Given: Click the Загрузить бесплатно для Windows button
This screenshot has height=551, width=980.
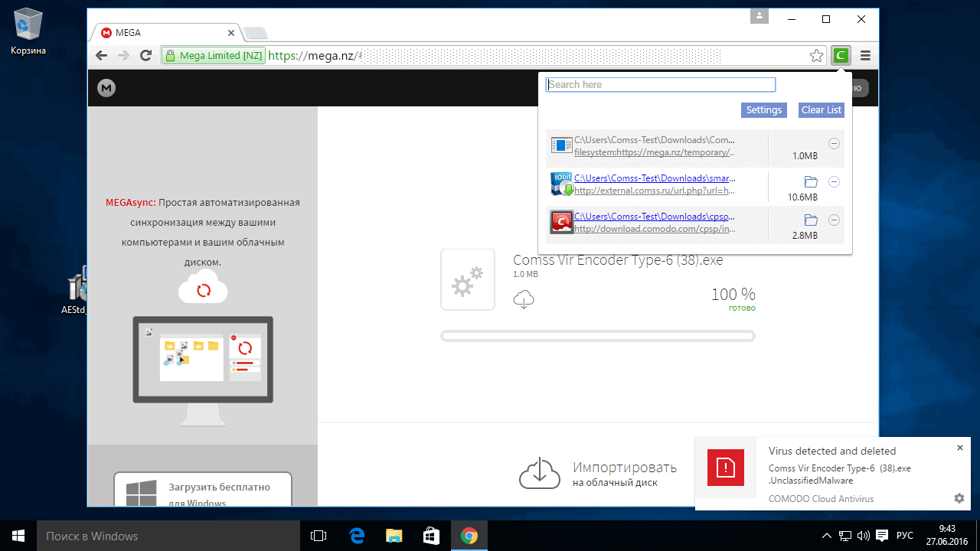Looking at the screenshot, I should point(203,490).
